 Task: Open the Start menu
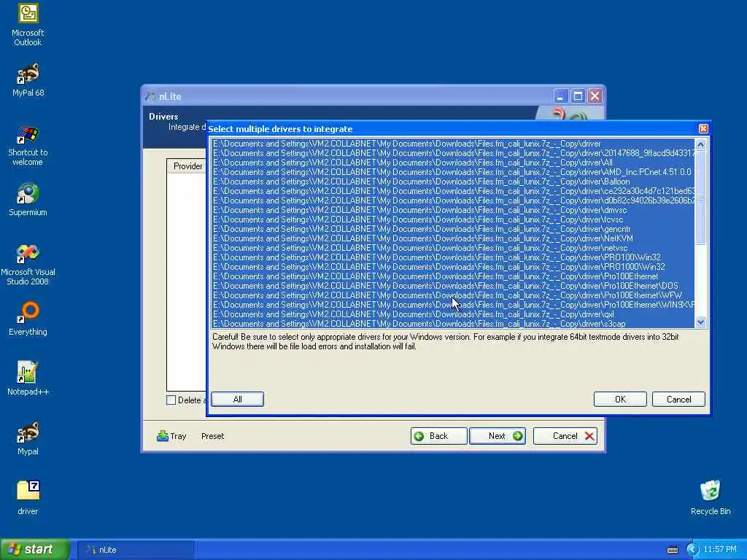pos(35,550)
